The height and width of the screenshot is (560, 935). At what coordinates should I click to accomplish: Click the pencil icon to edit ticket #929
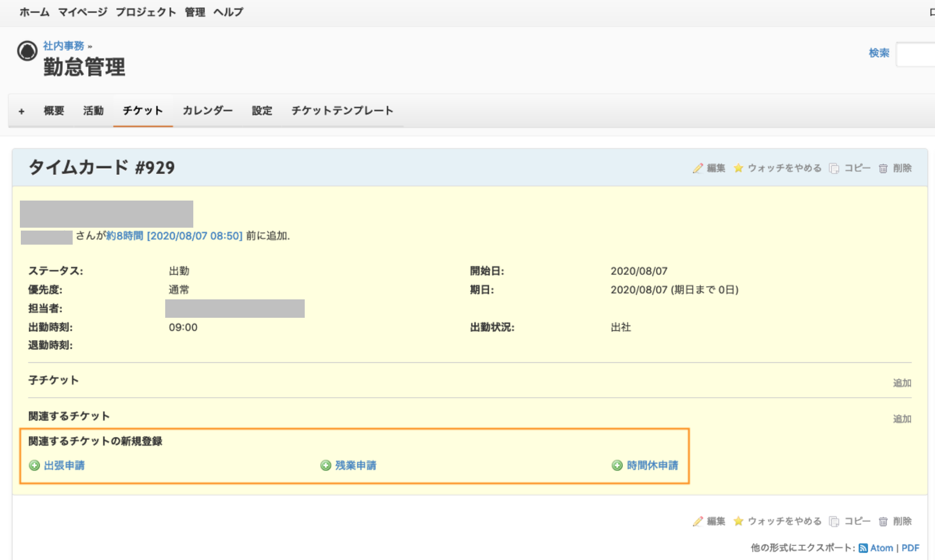point(698,168)
